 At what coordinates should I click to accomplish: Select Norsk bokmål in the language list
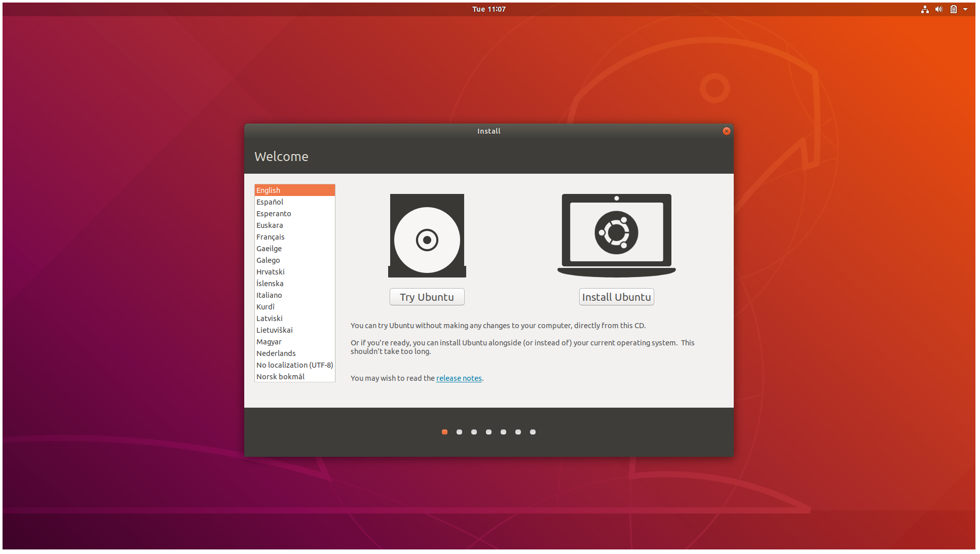(x=294, y=377)
